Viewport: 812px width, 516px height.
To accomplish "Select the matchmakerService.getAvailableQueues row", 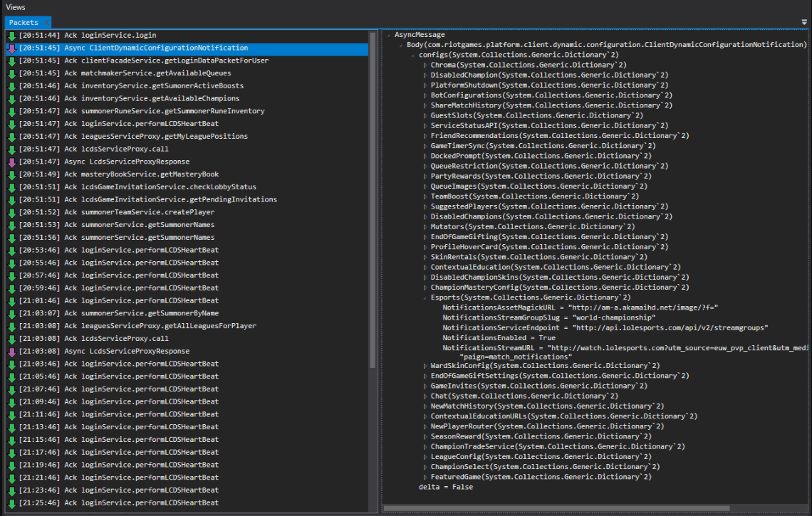I will (x=187, y=73).
